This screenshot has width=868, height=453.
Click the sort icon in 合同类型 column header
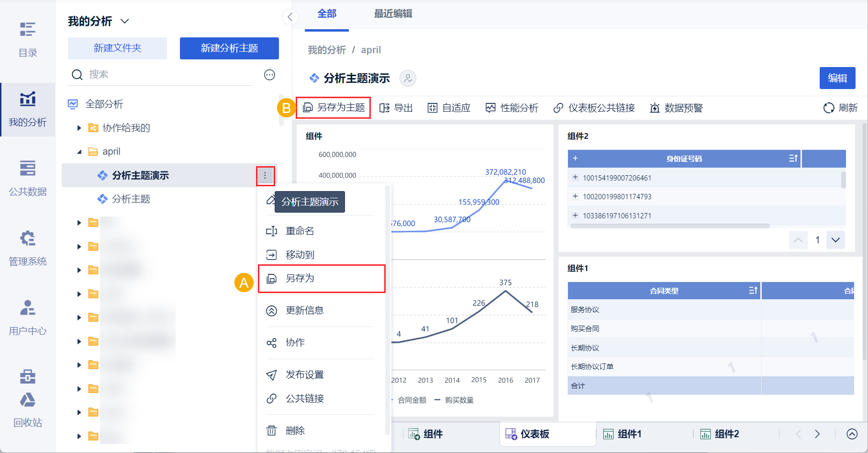click(753, 291)
